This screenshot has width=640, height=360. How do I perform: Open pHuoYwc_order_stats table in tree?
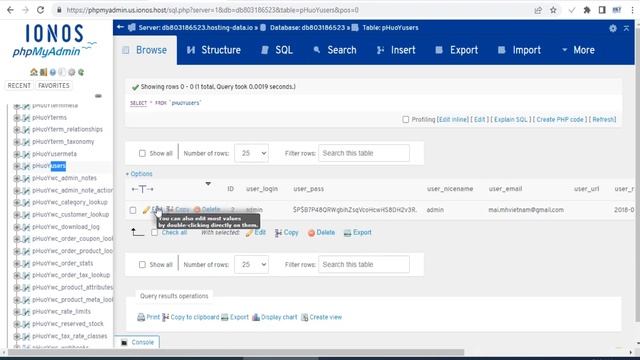tap(62, 263)
